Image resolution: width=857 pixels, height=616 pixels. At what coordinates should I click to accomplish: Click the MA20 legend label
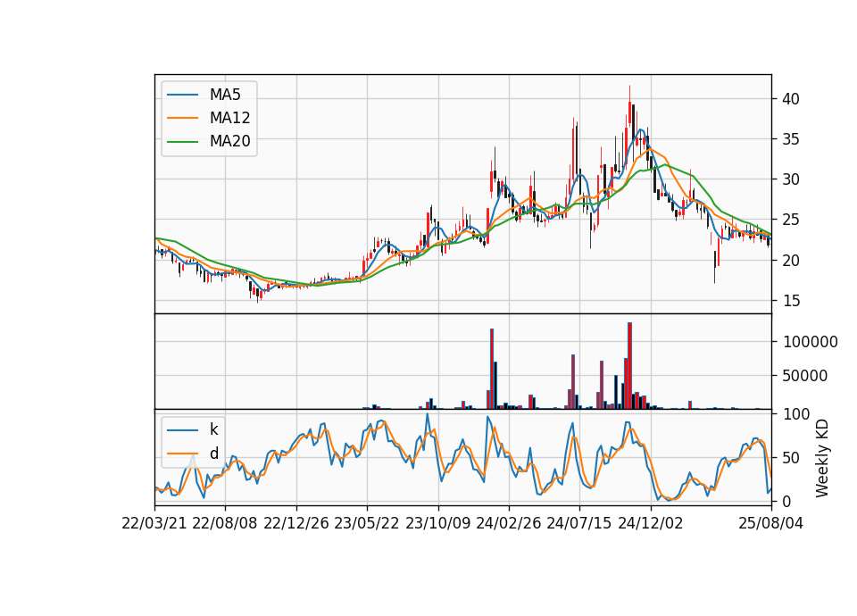(x=229, y=141)
